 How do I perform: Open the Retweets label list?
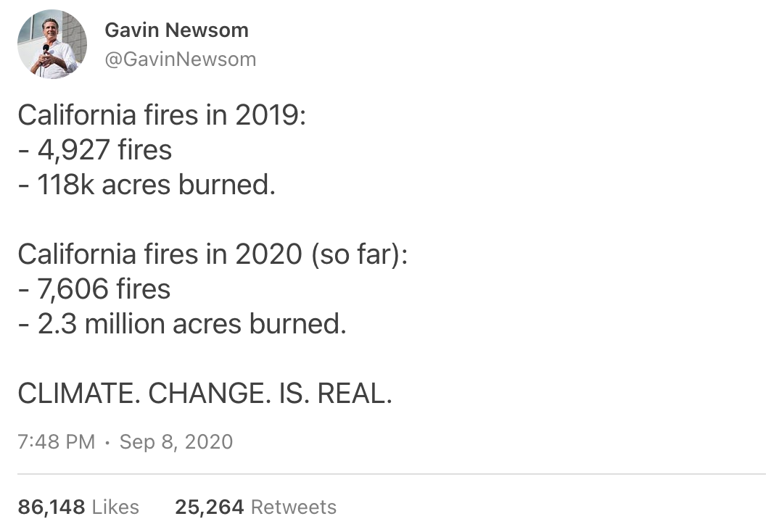click(294, 507)
